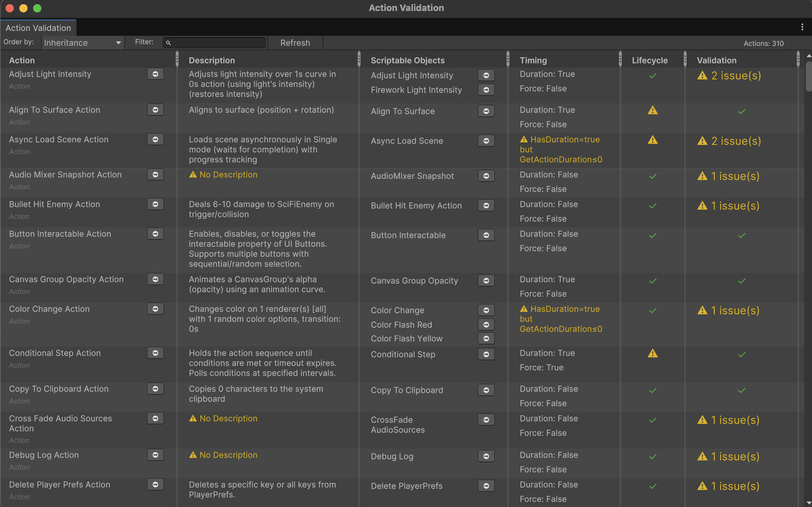Click the vertical scrollbar thumb
Screen dimensions: 812x507
[x=808, y=76]
